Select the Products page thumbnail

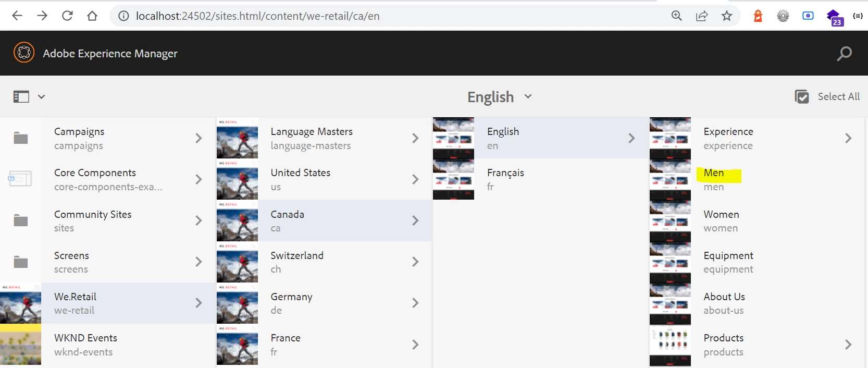pyautogui.click(x=670, y=345)
